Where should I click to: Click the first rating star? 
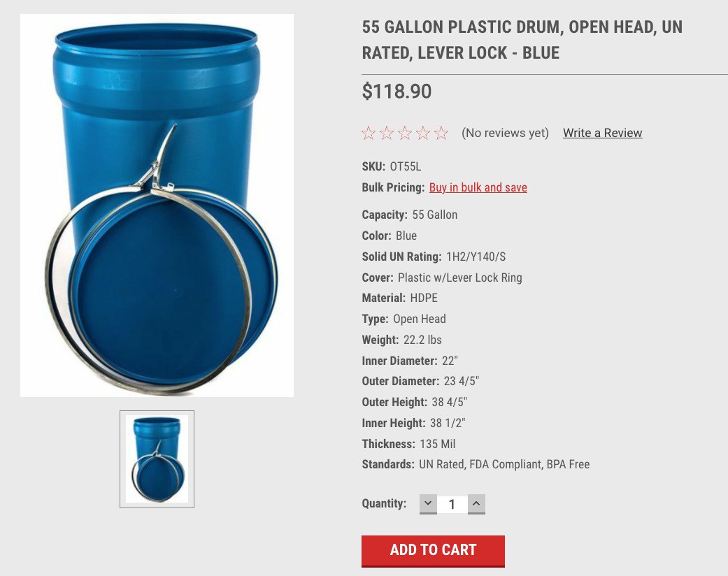click(368, 134)
